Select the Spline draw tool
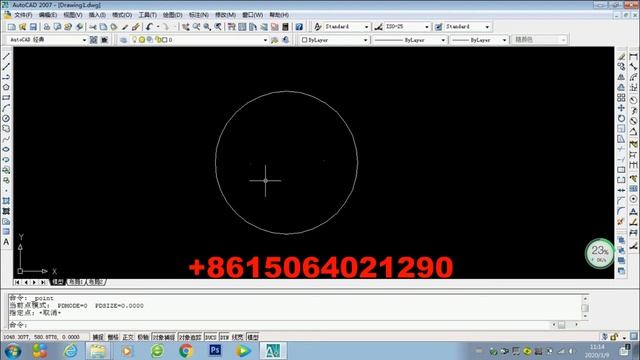The image size is (640, 360). click(x=6, y=139)
